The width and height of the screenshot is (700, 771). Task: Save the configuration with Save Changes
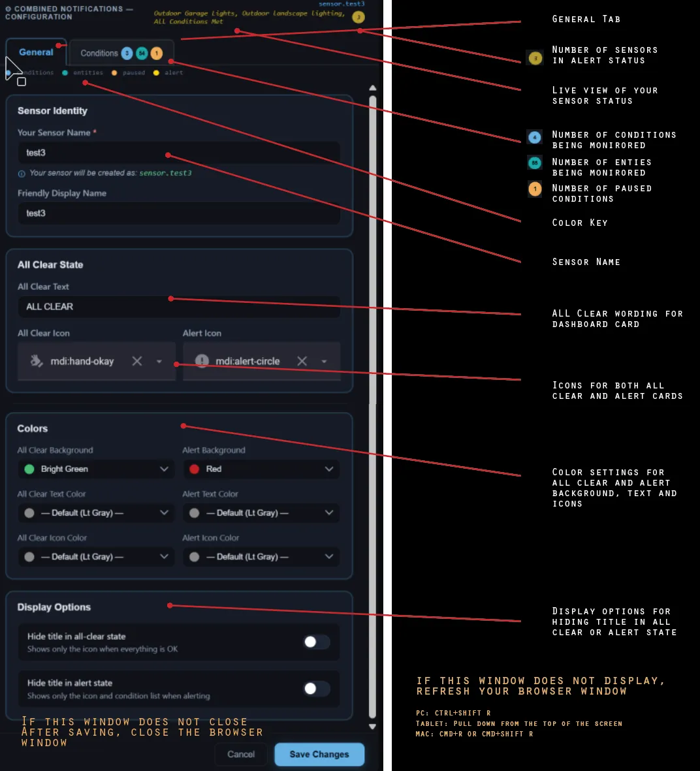pos(319,754)
